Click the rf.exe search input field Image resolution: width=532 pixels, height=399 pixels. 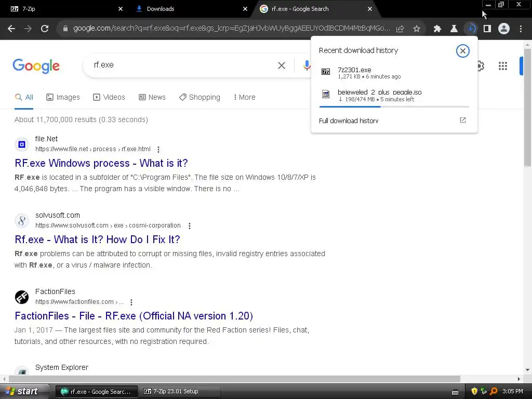(183, 65)
